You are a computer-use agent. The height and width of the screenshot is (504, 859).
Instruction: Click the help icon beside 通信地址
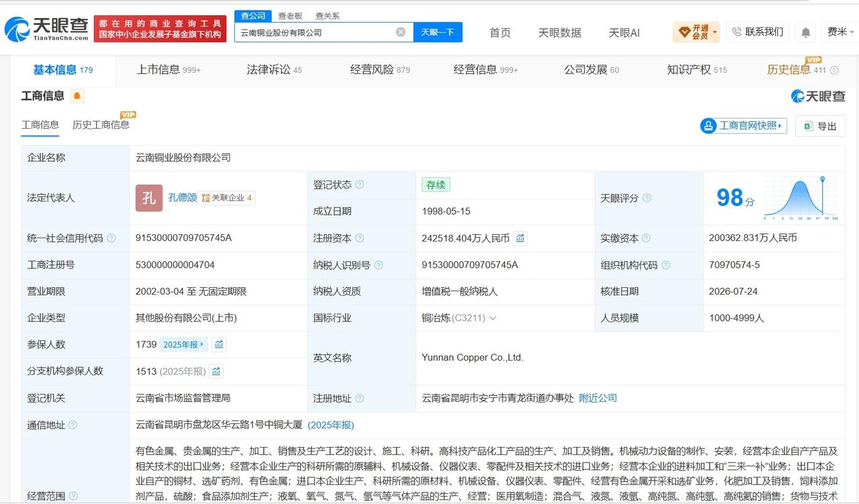pyautogui.click(x=72, y=425)
